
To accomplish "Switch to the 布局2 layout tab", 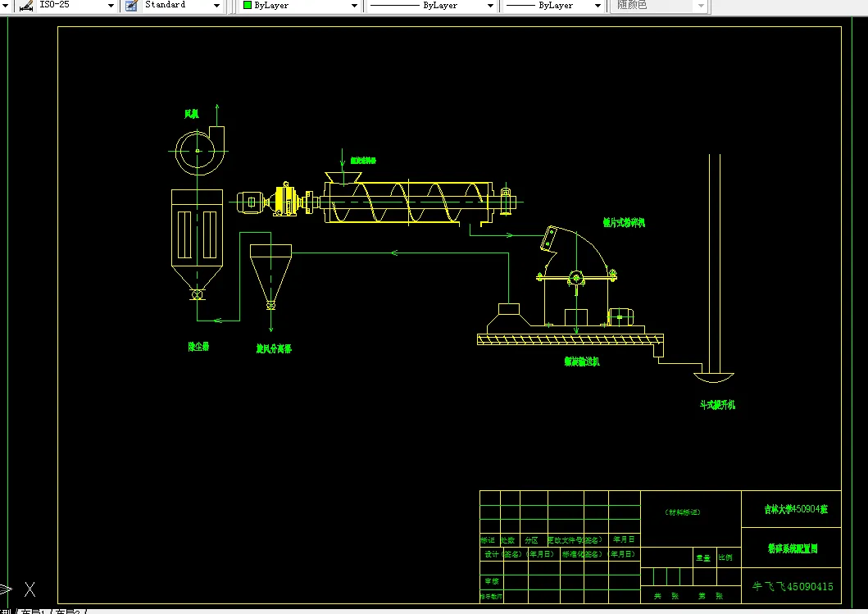I will pos(69,612).
